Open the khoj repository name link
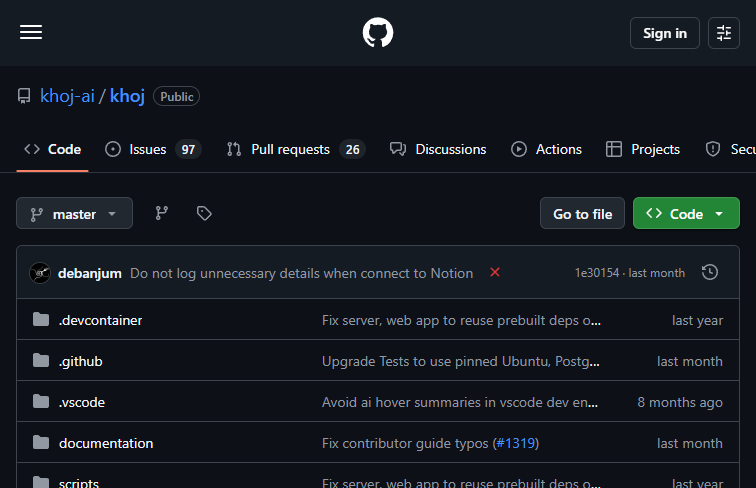This screenshot has height=488, width=756. (x=127, y=96)
